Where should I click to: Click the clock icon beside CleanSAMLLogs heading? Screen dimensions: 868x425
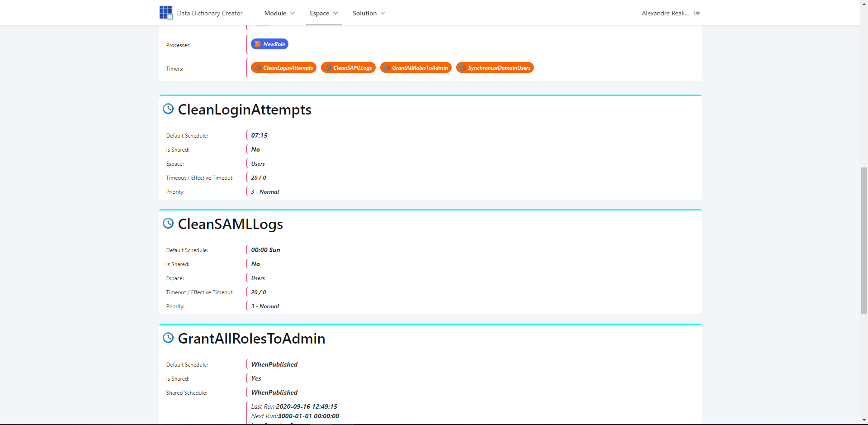click(x=168, y=223)
